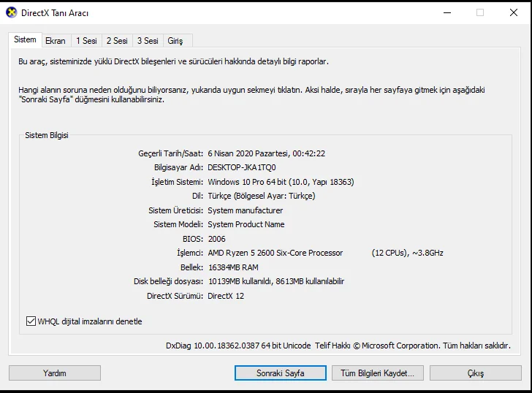
Task: Minimize the DirectX Tanı Aracı window
Action: pos(447,13)
